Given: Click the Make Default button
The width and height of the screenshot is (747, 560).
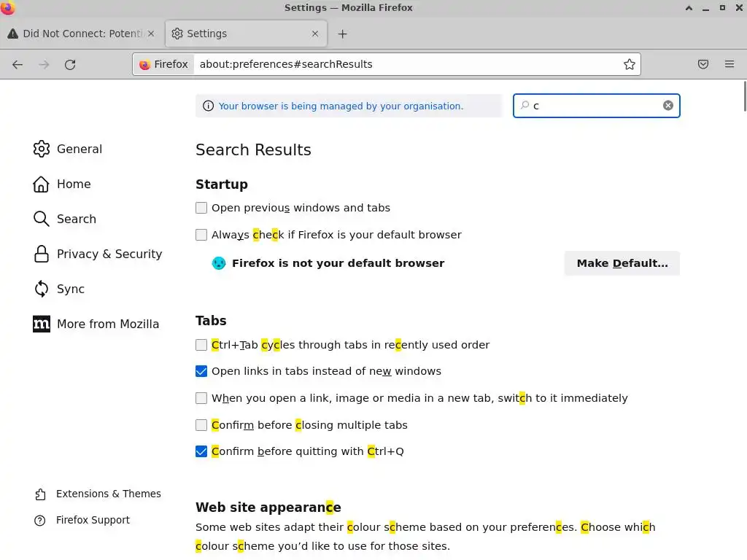Looking at the screenshot, I should 622,263.
